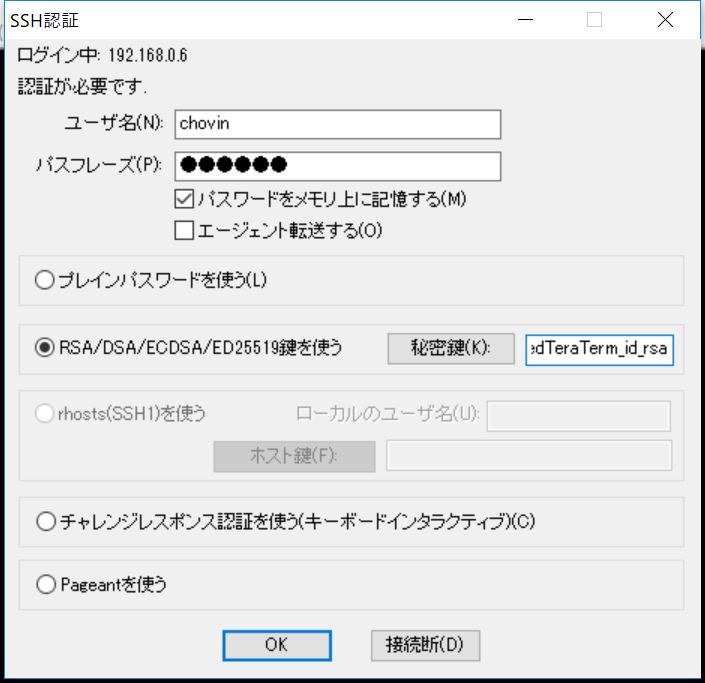Click the 認証が必要です message text

82,86
